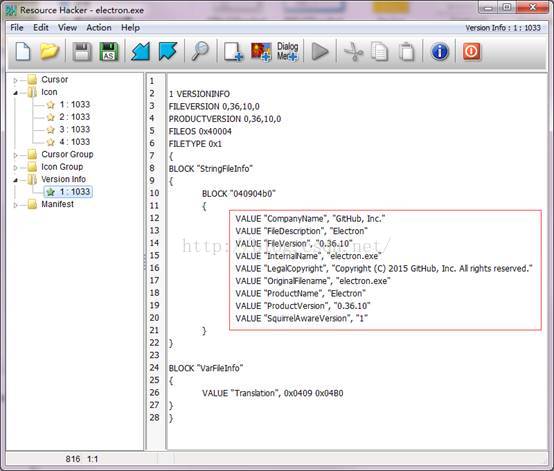Select Icon resource 1 : 1033
Screen dimensions: 554x471
pos(75,105)
